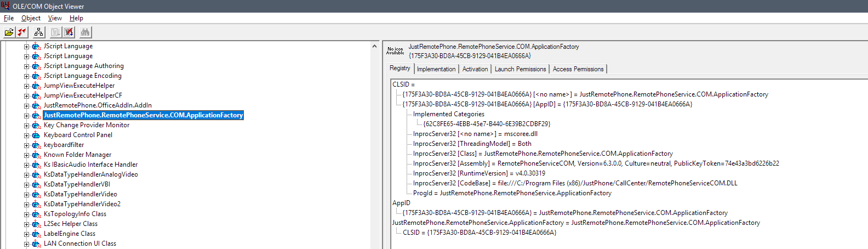Image resolution: width=868 pixels, height=249 pixels.
Task: Click the Release Instance toolbar icon
Action: click(68, 32)
